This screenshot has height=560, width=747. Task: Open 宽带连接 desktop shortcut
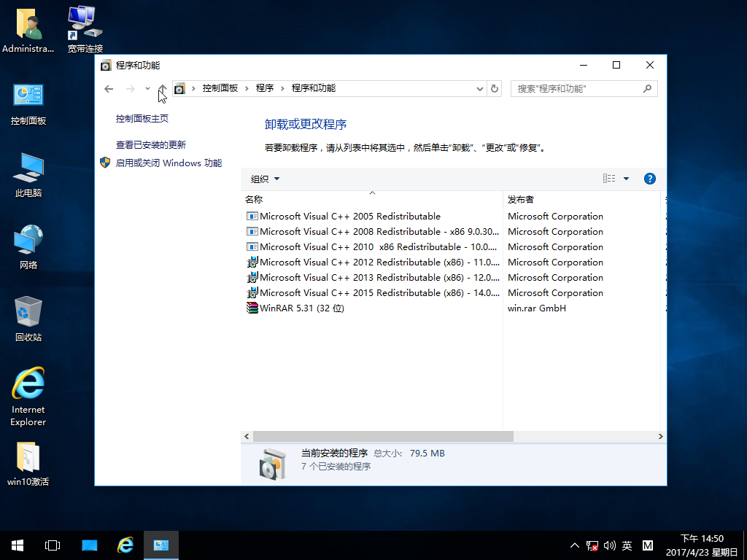pyautogui.click(x=85, y=29)
